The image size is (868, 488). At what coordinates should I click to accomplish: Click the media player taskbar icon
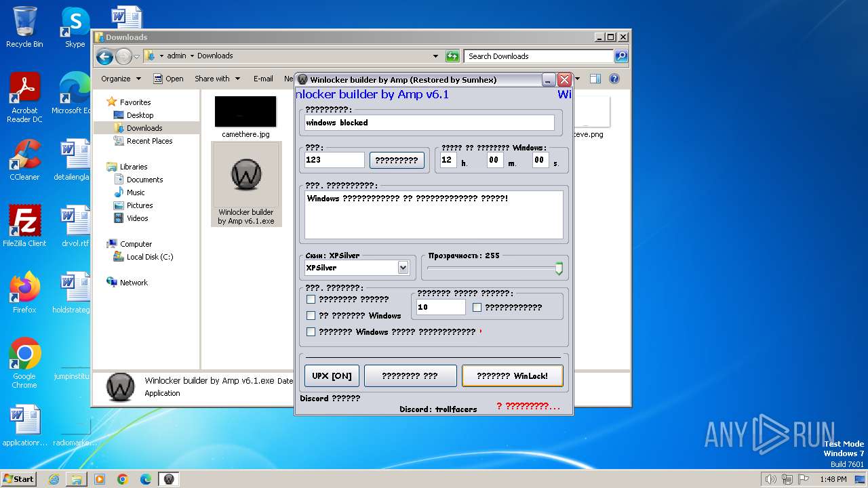tap(100, 479)
